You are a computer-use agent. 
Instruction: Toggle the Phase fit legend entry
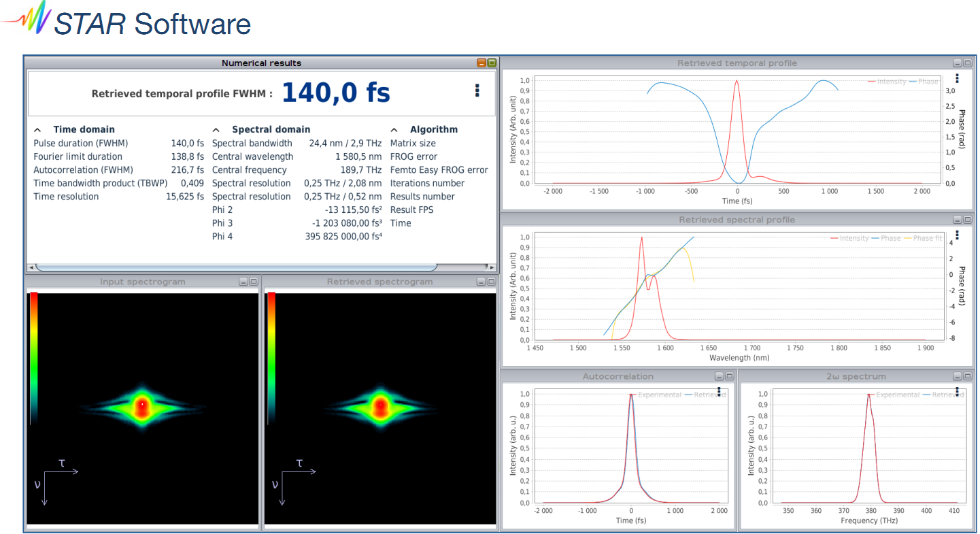tap(923, 238)
